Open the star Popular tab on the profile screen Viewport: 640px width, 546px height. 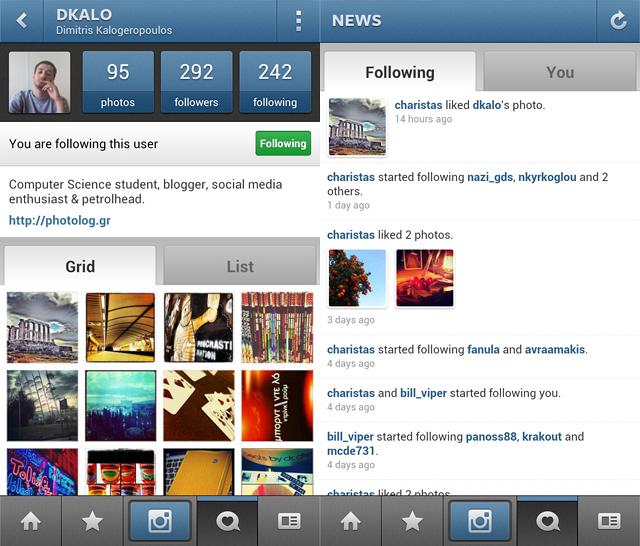[x=92, y=522]
